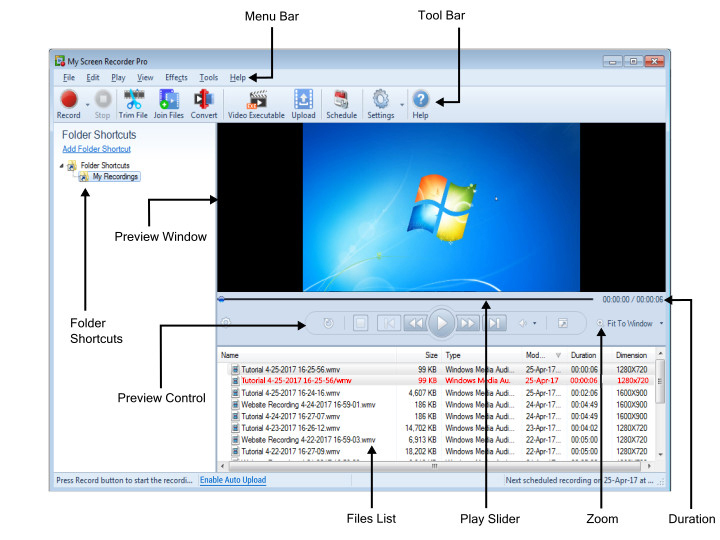Toggle full screen preview button
This screenshot has height=540, width=720.
[x=563, y=324]
